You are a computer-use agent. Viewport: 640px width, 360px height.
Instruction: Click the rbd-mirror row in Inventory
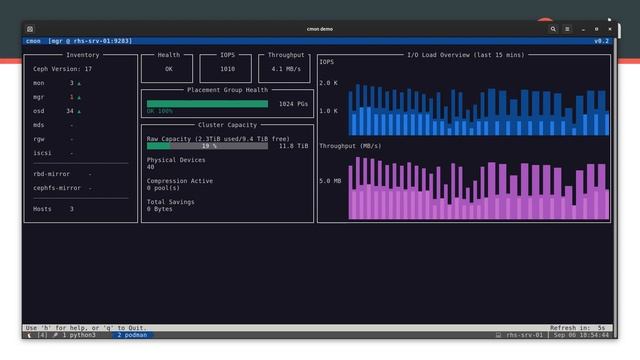pyautogui.click(x=62, y=174)
